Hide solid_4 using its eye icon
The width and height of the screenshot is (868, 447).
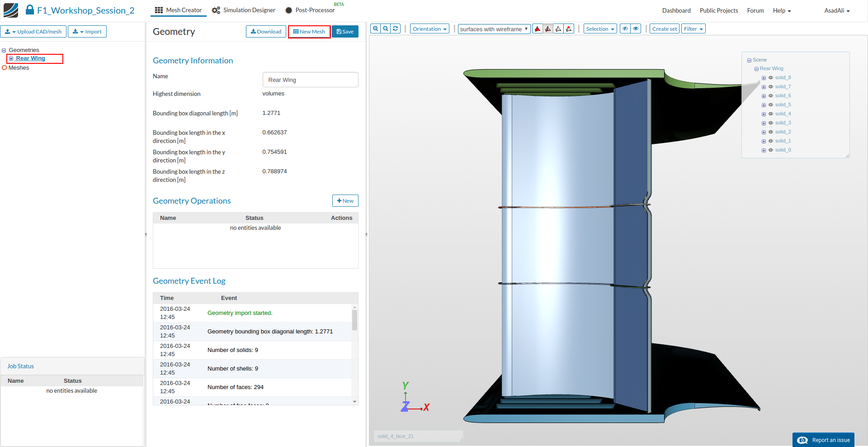pos(771,114)
